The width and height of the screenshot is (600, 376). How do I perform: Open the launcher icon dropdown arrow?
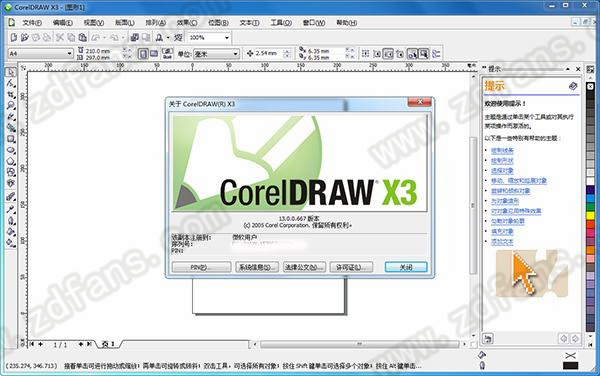(x=168, y=37)
